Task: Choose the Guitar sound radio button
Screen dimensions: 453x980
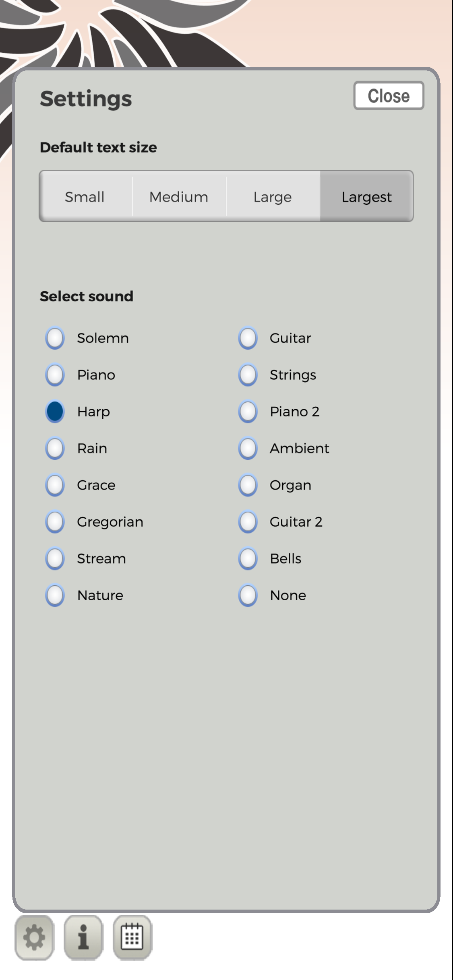Action: point(248,338)
